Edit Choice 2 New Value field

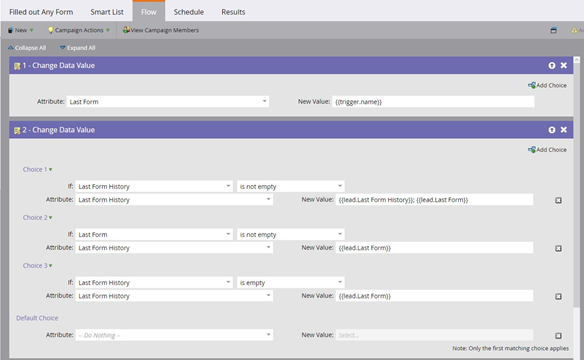[x=434, y=248]
